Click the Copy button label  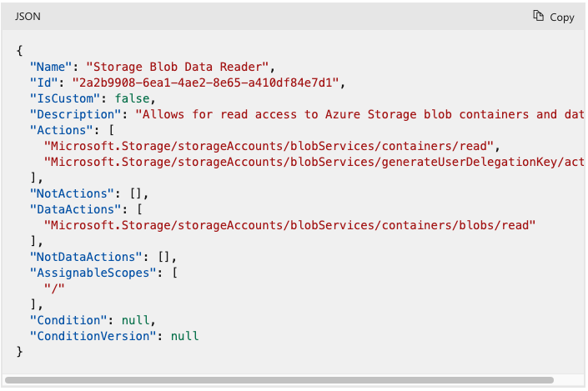[562, 18]
